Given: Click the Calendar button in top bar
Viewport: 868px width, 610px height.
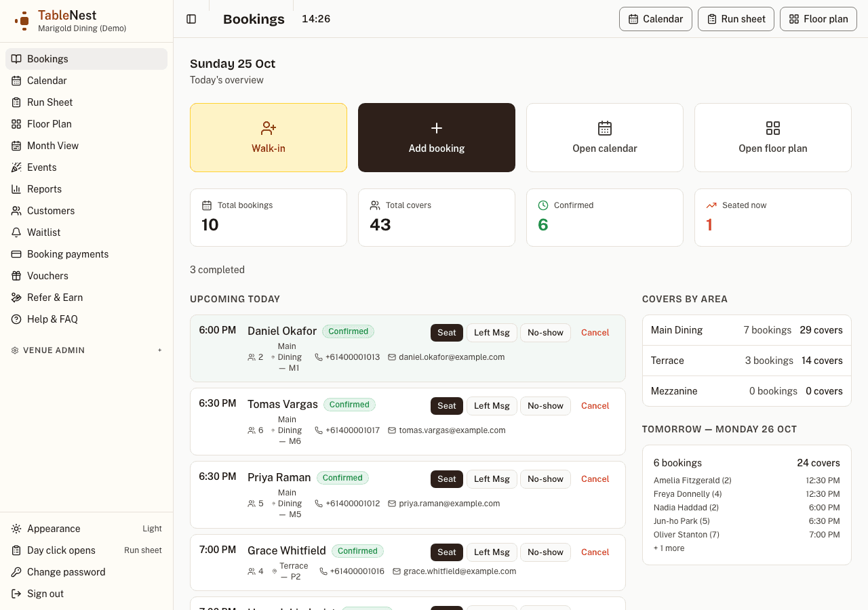Looking at the screenshot, I should point(656,19).
